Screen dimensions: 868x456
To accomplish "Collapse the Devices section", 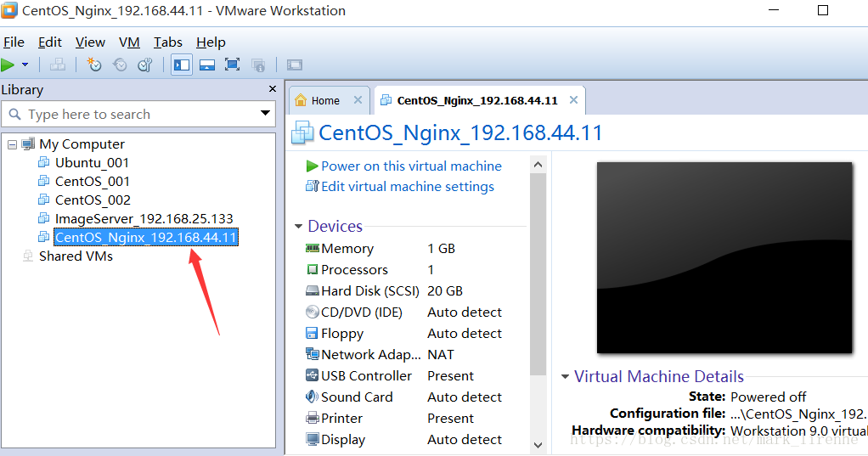I will pos(298,227).
